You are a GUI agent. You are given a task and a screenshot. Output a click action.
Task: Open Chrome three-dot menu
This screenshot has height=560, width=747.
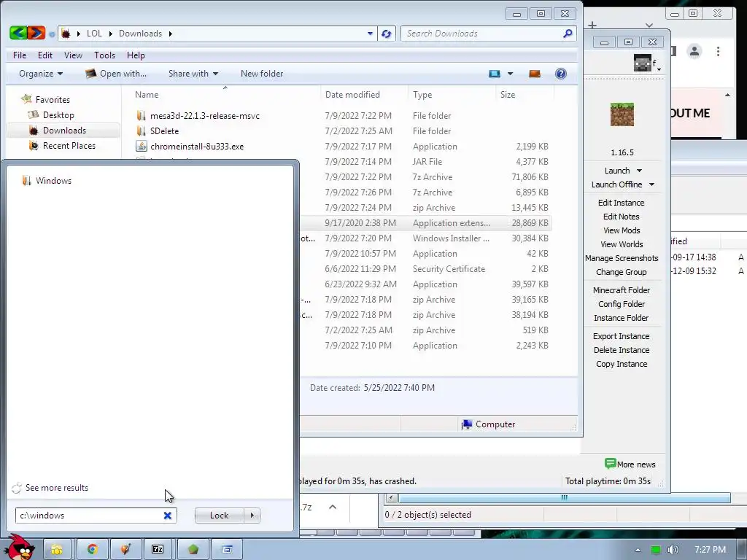click(x=718, y=51)
